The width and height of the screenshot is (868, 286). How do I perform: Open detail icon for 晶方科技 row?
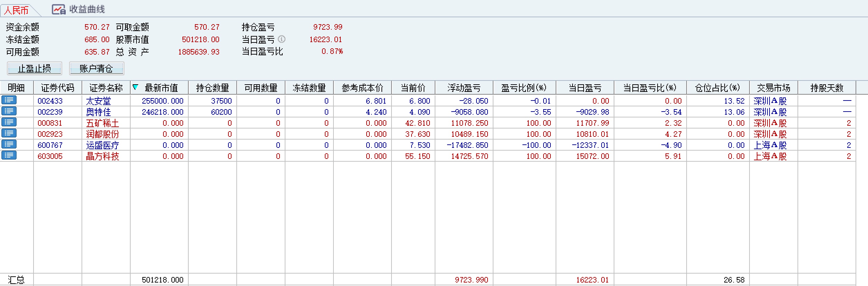(9, 155)
